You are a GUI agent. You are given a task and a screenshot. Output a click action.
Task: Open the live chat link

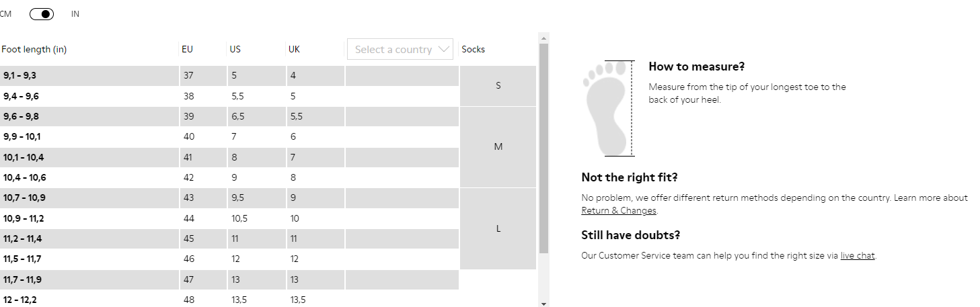tap(858, 255)
